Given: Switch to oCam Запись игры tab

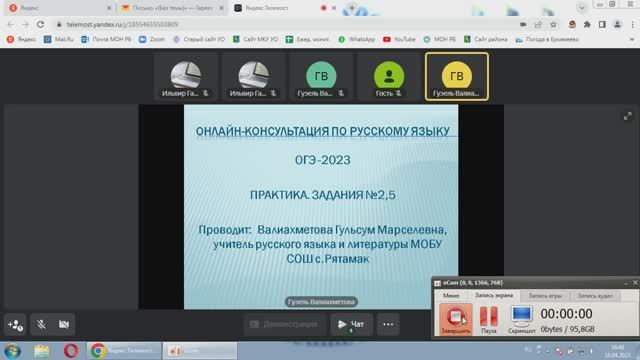Looking at the screenshot, I should point(545,296).
